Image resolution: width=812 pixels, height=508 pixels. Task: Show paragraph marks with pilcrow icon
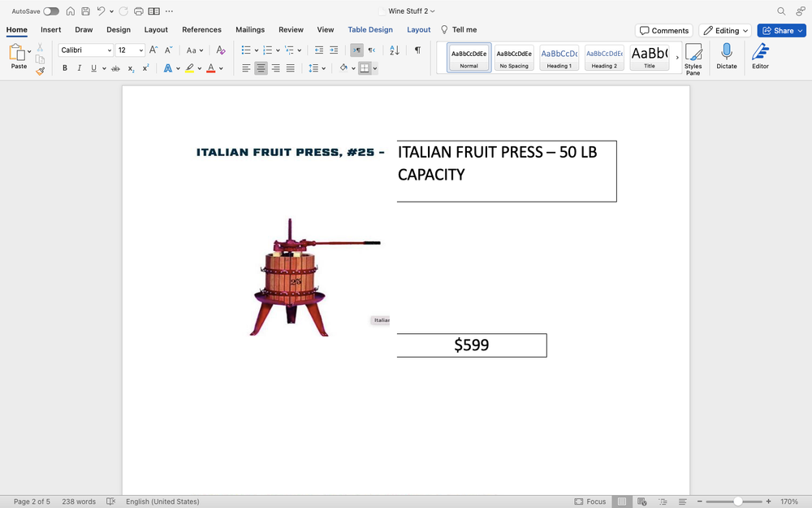point(417,50)
